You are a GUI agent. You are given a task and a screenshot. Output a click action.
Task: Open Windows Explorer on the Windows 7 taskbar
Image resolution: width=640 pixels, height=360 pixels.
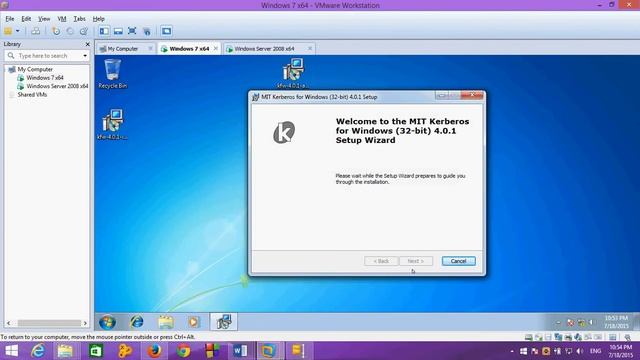166,322
